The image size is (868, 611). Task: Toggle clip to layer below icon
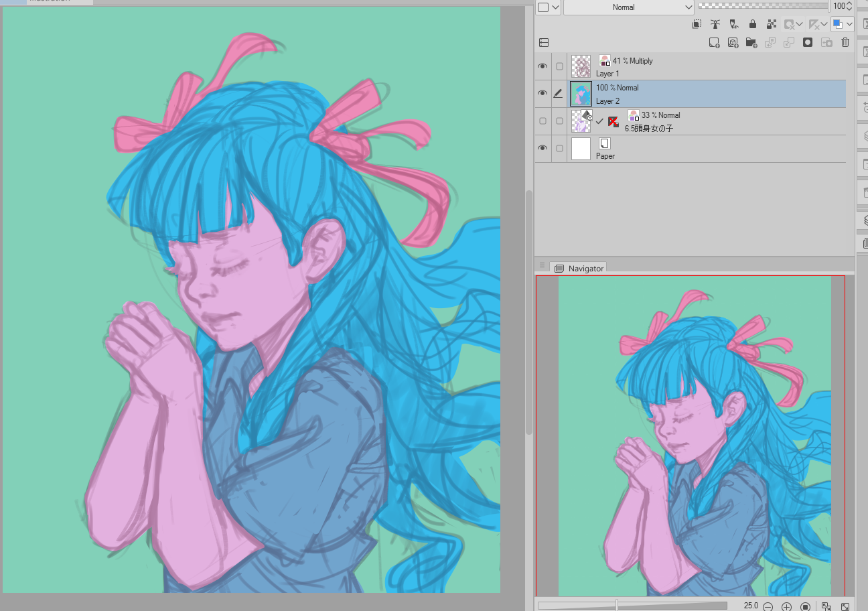[x=697, y=24]
